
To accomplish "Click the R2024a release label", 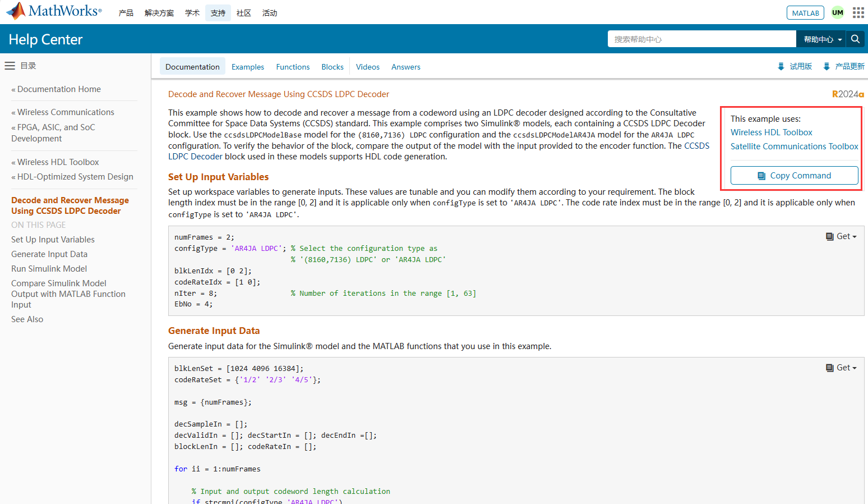I will tap(848, 94).
